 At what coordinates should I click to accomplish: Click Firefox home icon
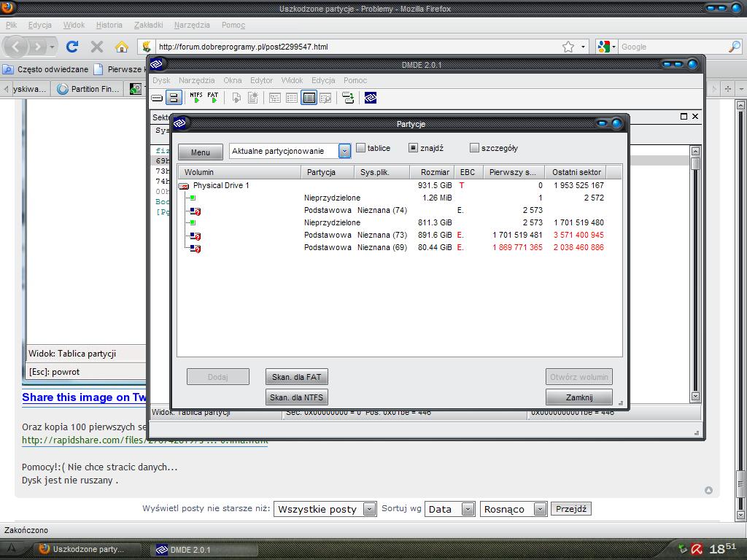click(x=122, y=47)
